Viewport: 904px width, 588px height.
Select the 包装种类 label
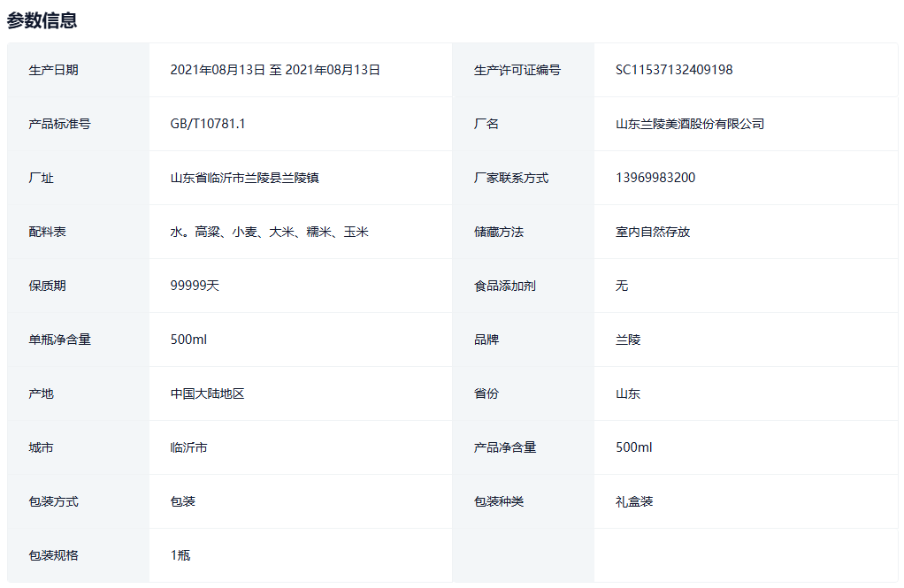coord(499,501)
